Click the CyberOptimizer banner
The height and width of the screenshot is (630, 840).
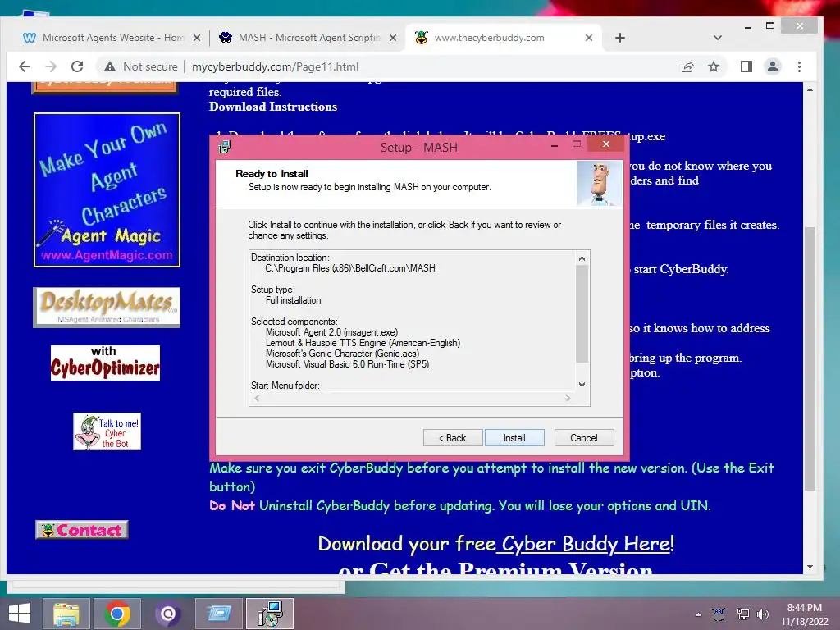click(105, 363)
